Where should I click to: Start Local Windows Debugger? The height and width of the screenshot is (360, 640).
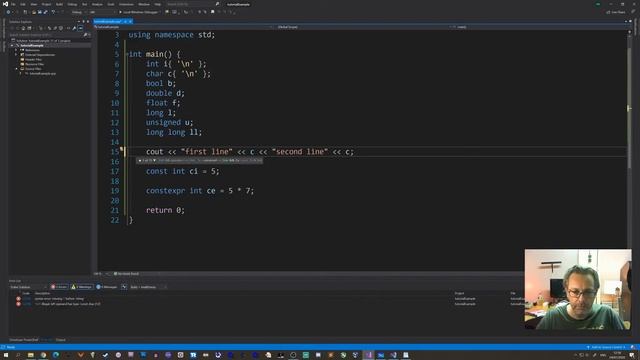pos(138,12)
